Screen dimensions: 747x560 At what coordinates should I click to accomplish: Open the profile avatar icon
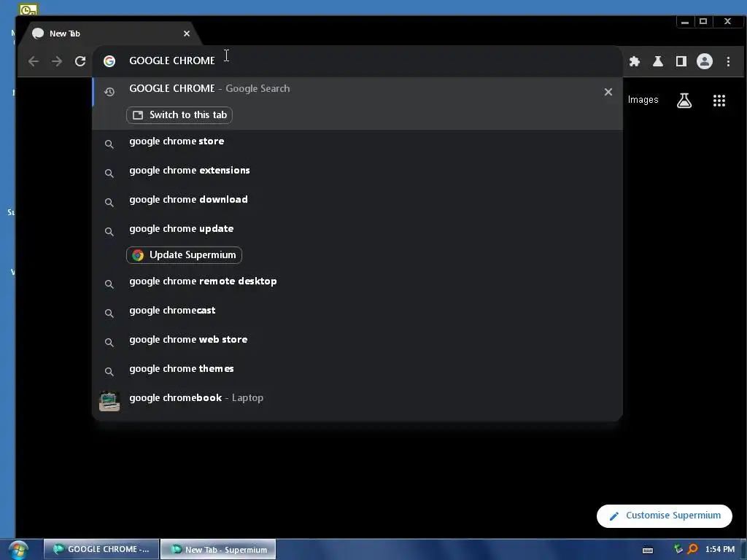coord(705,61)
